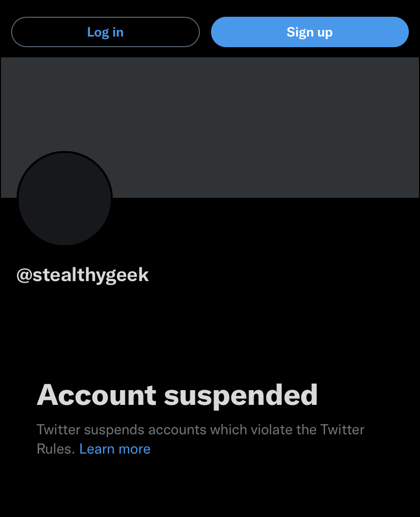Screen dimensions: 420x517
Task: Tap the dark round profile picture
Action: 64,198
